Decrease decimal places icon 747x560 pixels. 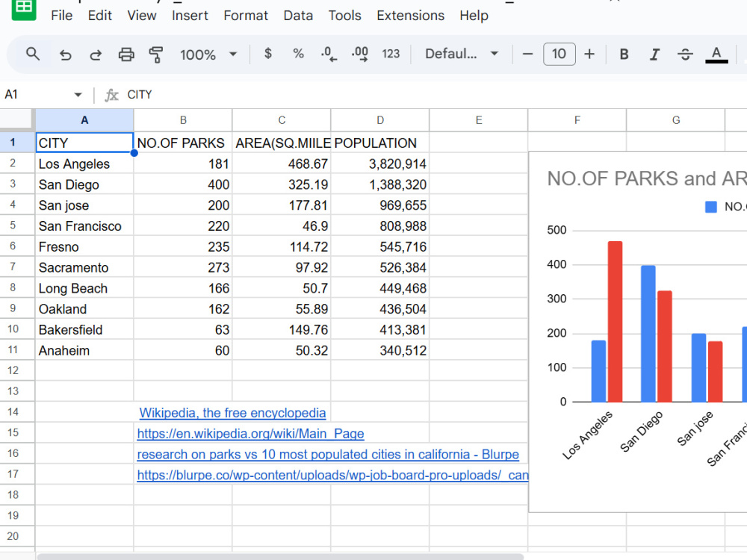(x=329, y=55)
